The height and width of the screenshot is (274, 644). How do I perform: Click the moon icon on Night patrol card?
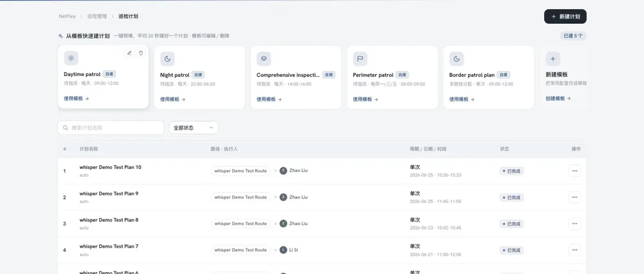(168, 59)
